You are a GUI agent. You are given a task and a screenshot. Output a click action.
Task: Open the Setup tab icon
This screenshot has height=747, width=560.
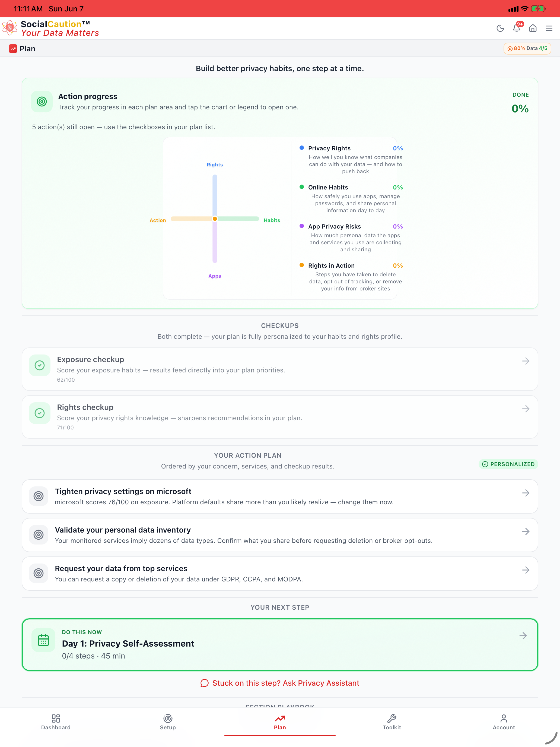(168, 718)
